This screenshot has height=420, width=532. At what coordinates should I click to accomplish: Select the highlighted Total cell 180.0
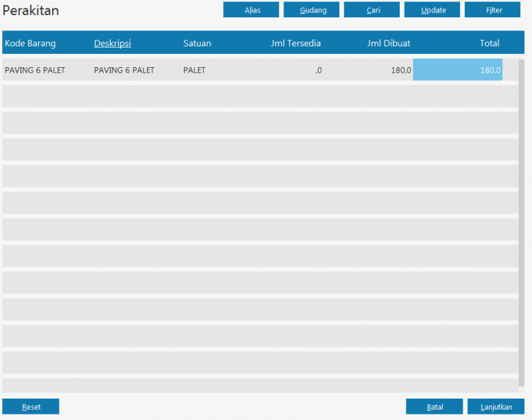pos(457,70)
